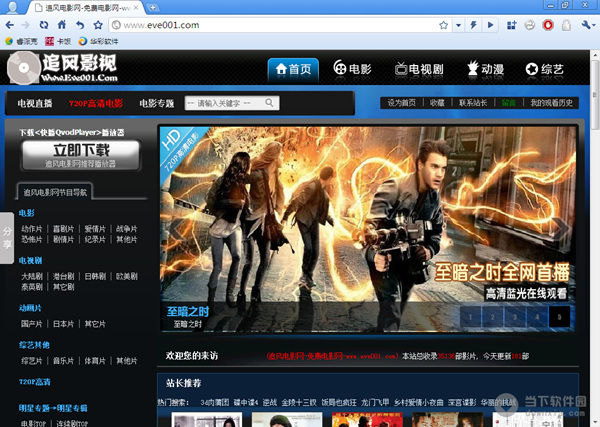This screenshot has width=600, height=427.
Task: Search hot keyword 龙门飞甲
Action: pos(375,403)
